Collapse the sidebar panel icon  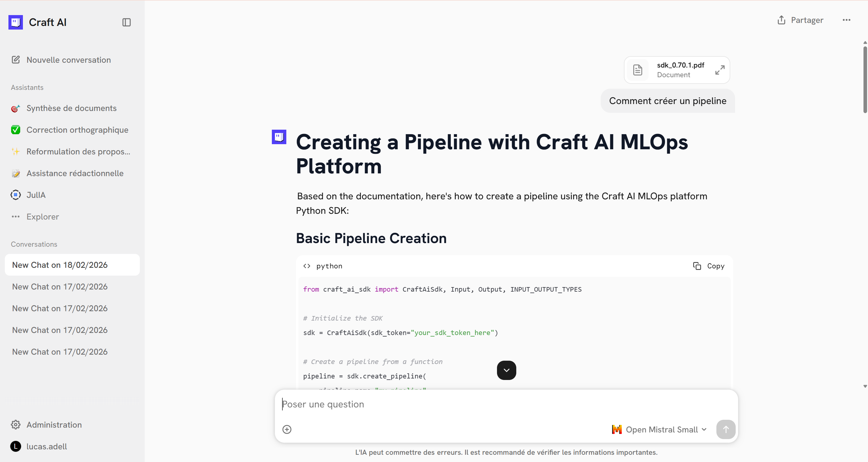pos(126,22)
